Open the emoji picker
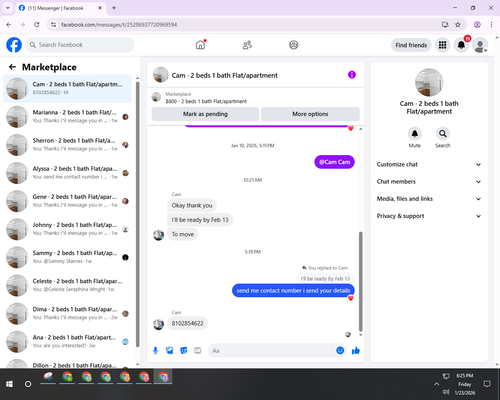The height and width of the screenshot is (400, 500). [340, 350]
